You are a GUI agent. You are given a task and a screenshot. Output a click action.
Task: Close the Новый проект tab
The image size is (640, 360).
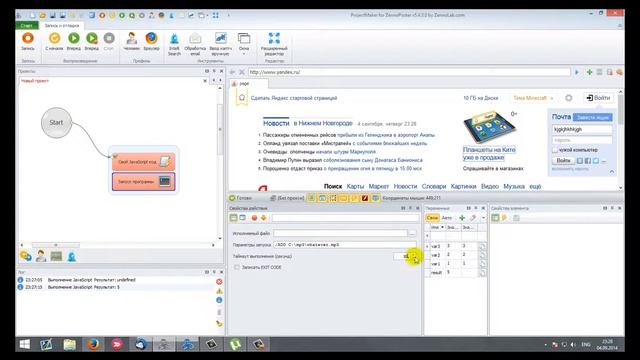205,81
